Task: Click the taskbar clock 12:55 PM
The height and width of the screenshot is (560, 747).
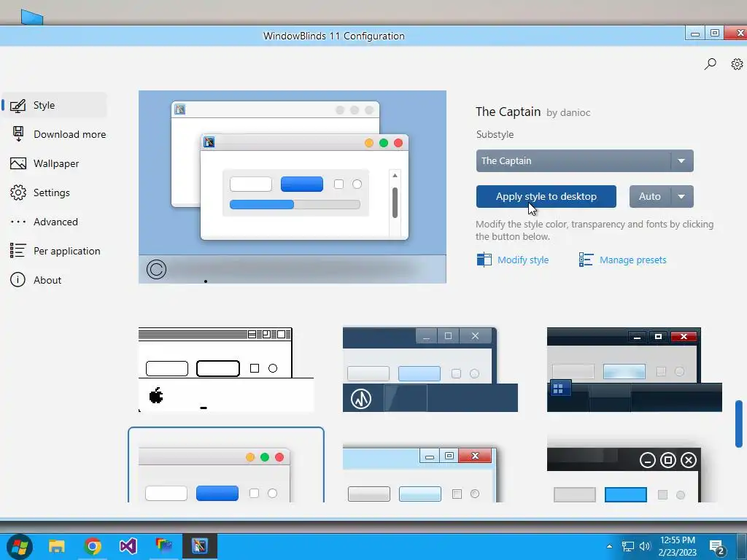Action: 677,540
